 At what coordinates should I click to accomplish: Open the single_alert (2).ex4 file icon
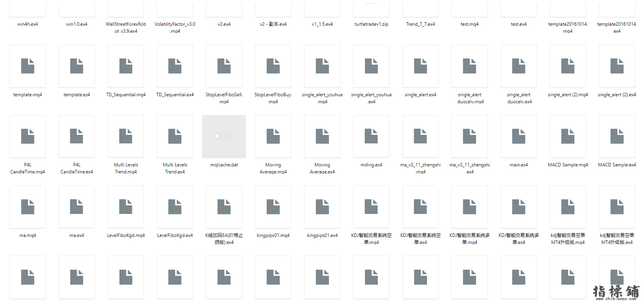[617, 66]
